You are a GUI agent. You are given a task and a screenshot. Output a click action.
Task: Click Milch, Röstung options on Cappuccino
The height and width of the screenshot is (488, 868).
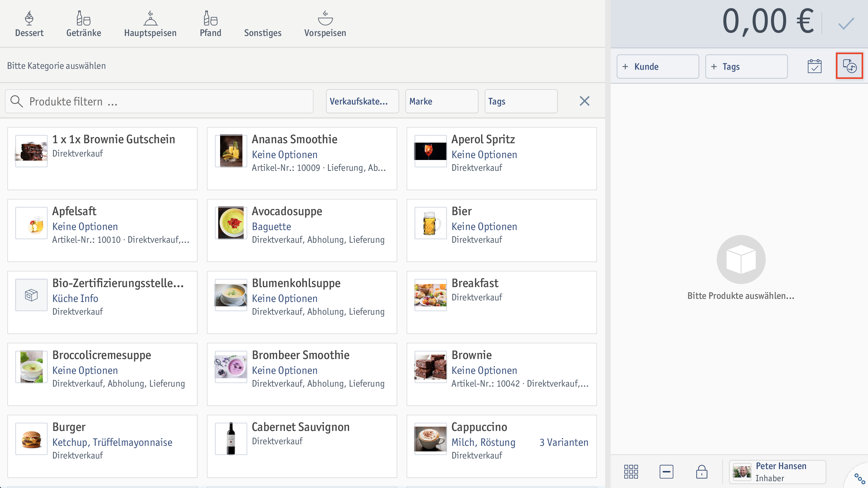[483, 442]
